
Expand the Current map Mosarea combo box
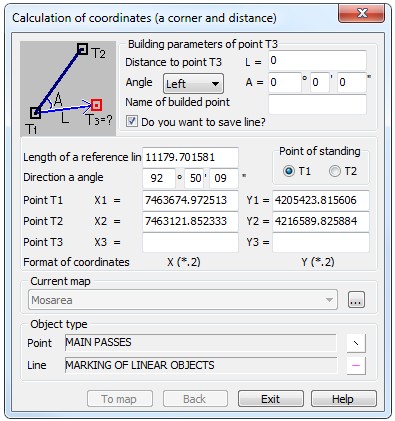coord(183,300)
